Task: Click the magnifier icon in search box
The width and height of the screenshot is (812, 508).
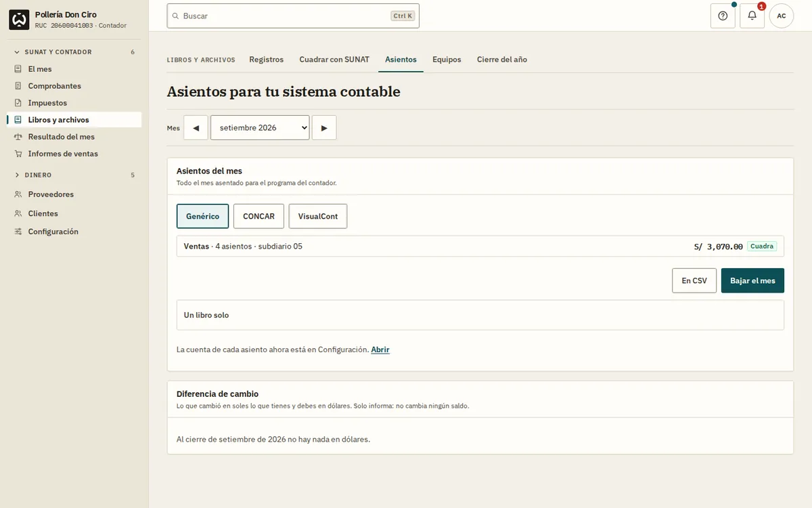Action: coord(176,16)
